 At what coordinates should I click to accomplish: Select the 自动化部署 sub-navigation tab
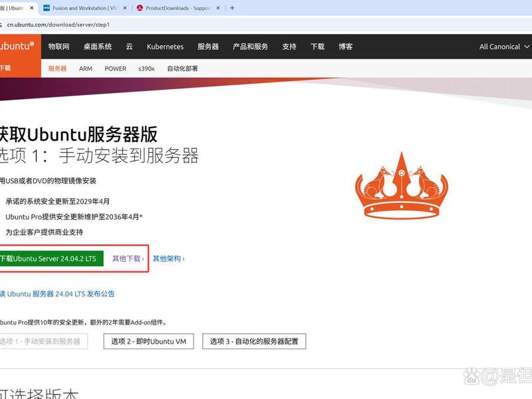coord(182,68)
